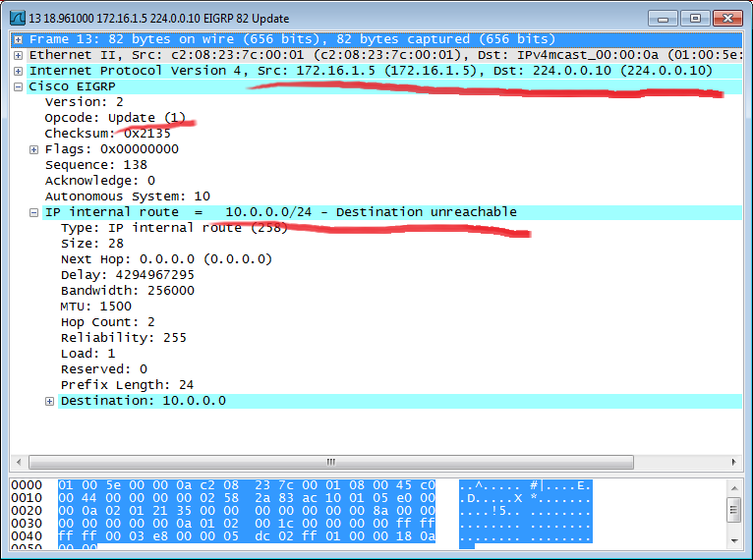Click hex bytes at offset 0020
Viewport: 753px width, 560px height.
[x=247, y=511]
